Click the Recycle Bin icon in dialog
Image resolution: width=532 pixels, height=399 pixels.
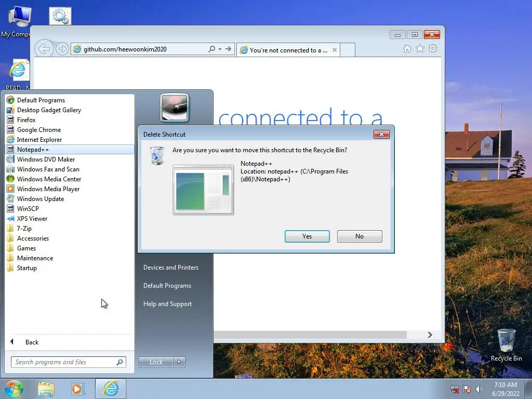point(157,156)
